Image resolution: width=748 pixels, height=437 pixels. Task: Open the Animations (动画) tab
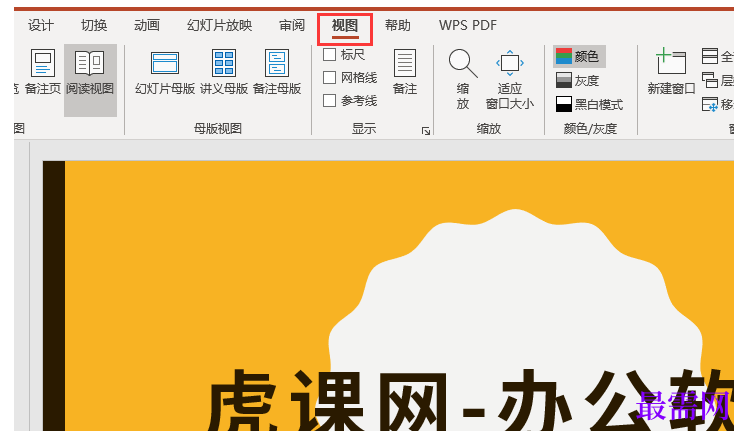tap(147, 25)
